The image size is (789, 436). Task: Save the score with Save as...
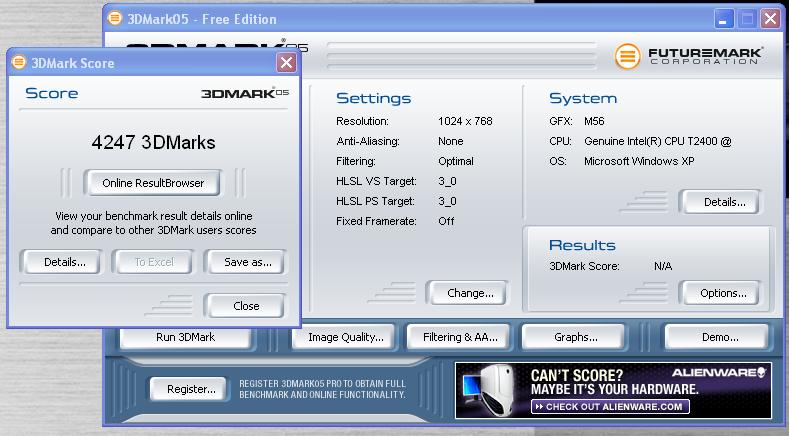click(x=247, y=262)
